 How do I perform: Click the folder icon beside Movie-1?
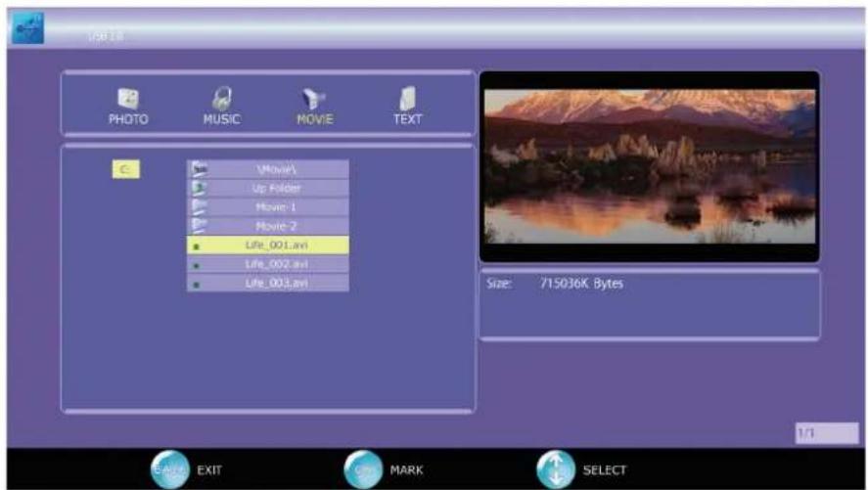click(199, 206)
